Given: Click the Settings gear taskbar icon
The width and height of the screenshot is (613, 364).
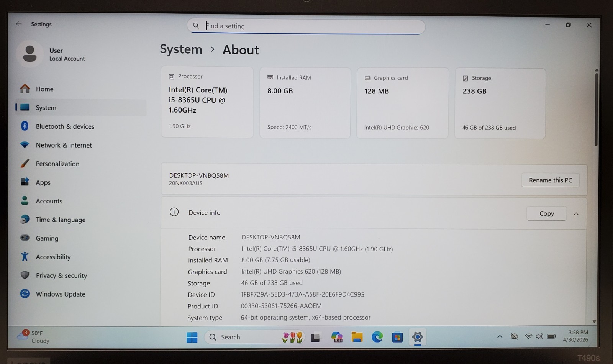Looking at the screenshot, I should pos(418,337).
